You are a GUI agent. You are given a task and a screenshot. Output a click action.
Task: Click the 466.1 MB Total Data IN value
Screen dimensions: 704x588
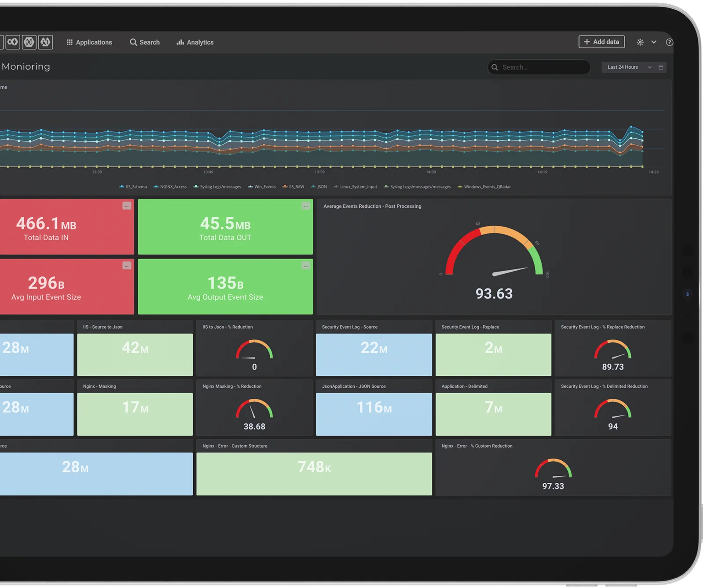click(x=46, y=224)
